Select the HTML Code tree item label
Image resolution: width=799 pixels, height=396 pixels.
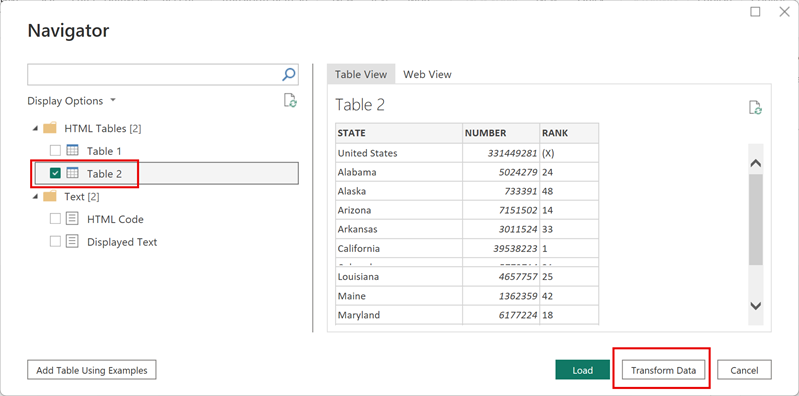(115, 219)
